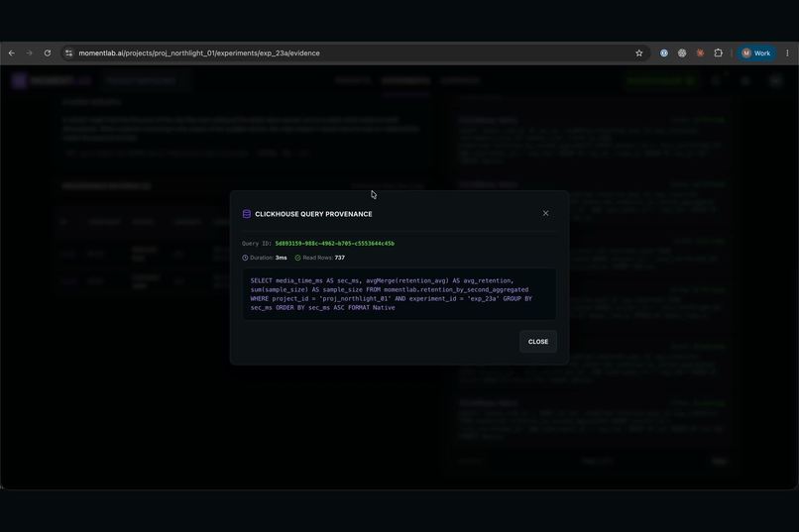Open the blue circular extension icon
Image resolution: width=799 pixels, height=532 pixels.
[664, 53]
